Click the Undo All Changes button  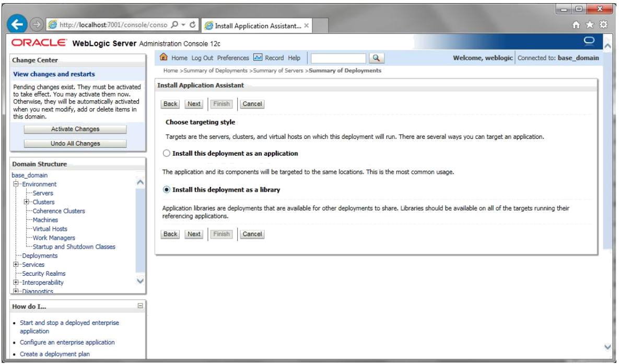click(75, 144)
